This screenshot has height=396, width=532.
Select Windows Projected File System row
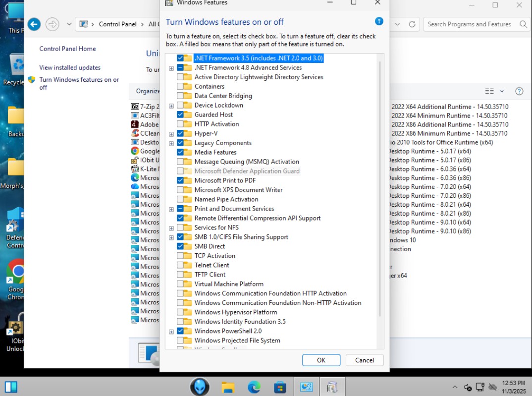pos(237,340)
